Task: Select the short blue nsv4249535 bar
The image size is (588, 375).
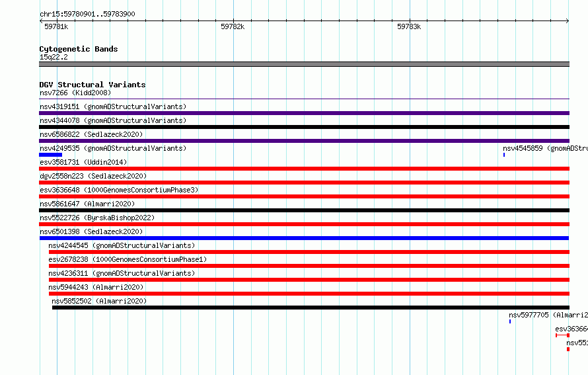Action: coord(51,155)
